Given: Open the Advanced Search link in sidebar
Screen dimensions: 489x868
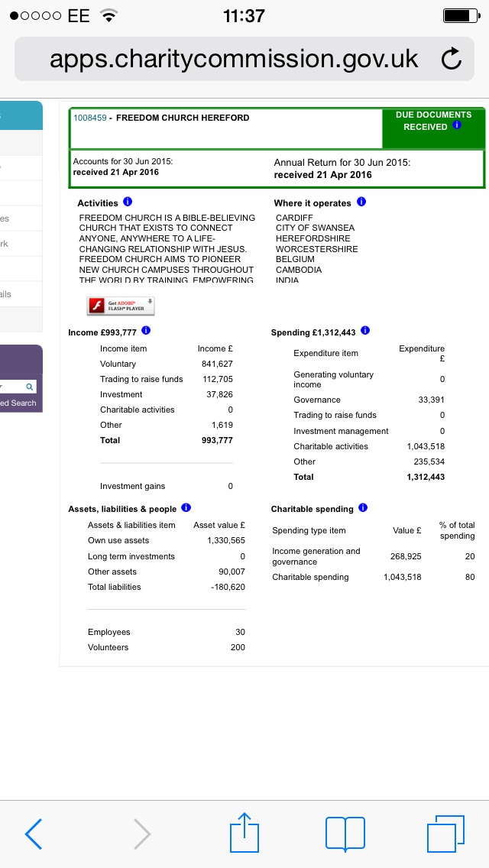Looking at the screenshot, I should tap(18, 403).
